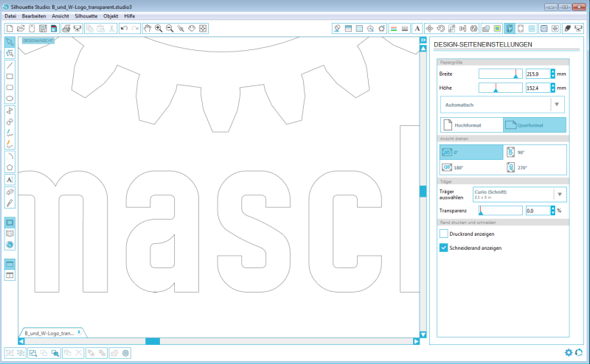Undo the last action
The width and height of the screenshot is (590, 364).
124,29
